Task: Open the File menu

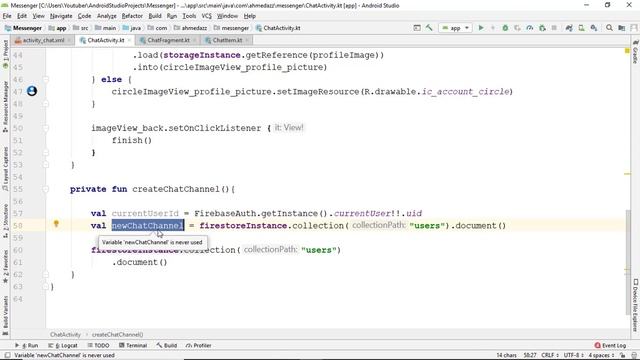Action: (x=7, y=16)
